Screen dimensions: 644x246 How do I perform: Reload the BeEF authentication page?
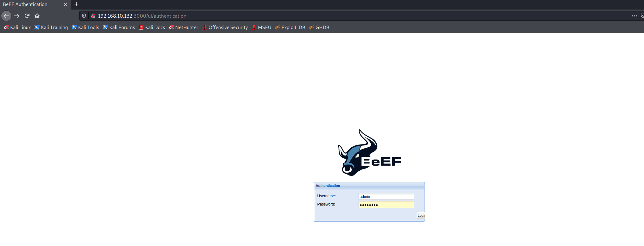click(x=27, y=16)
